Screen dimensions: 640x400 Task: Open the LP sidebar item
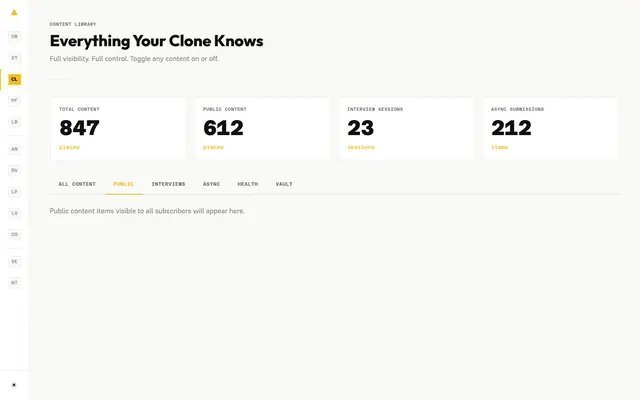coord(14,192)
